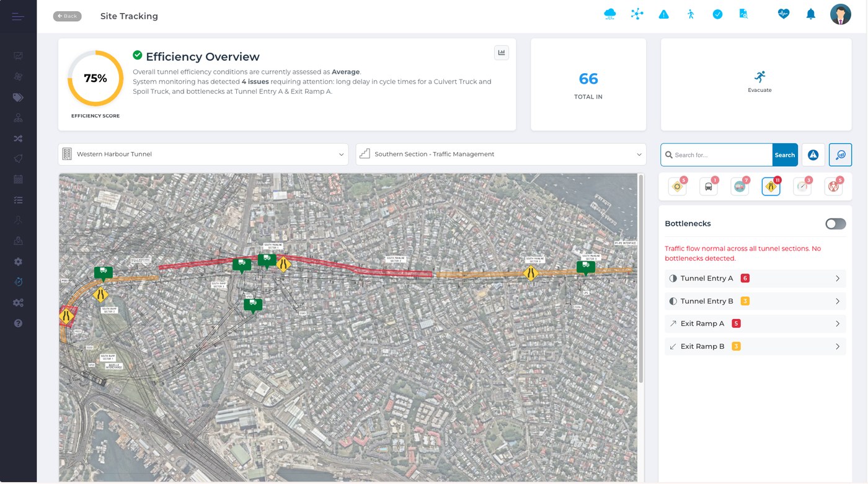Viewport: 868px width, 484px height.
Task: Open the multiple gears sidebar icon
Action: pos(18,303)
